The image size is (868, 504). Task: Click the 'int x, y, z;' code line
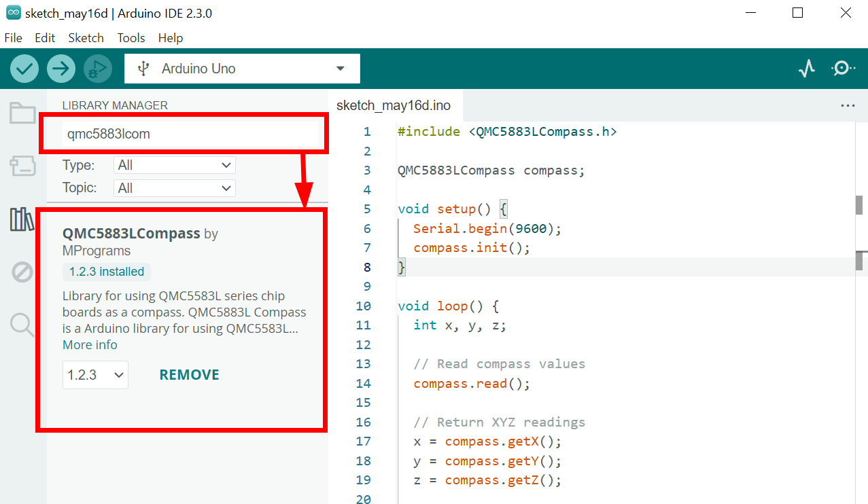click(460, 325)
